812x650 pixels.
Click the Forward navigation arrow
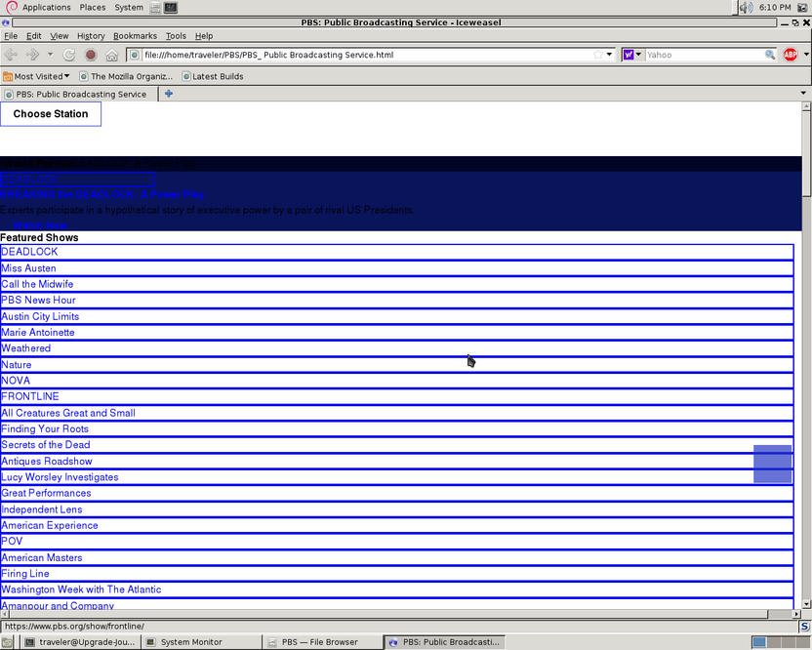pyautogui.click(x=32, y=55)
